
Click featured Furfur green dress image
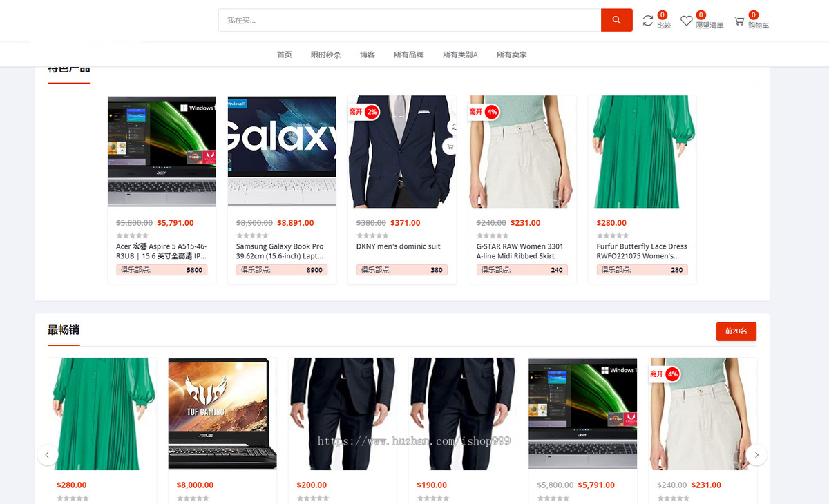(642, 151)
